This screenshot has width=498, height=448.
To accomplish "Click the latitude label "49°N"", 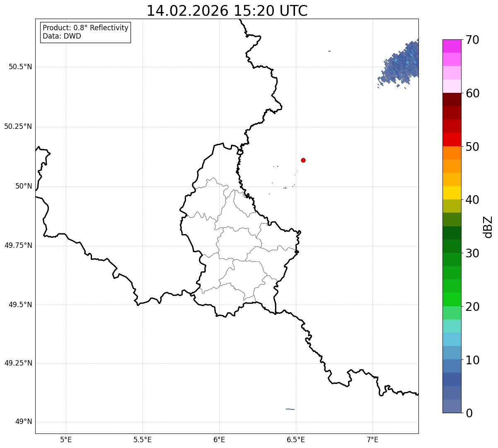I will (24, 422).
